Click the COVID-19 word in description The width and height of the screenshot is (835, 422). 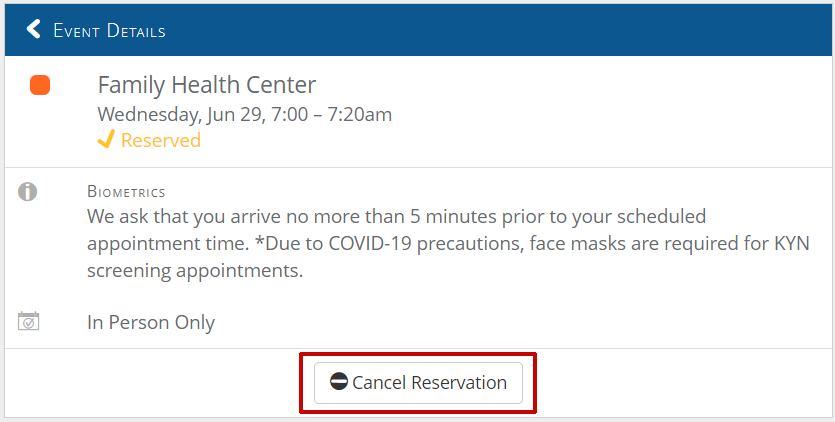tap(370, 244)
